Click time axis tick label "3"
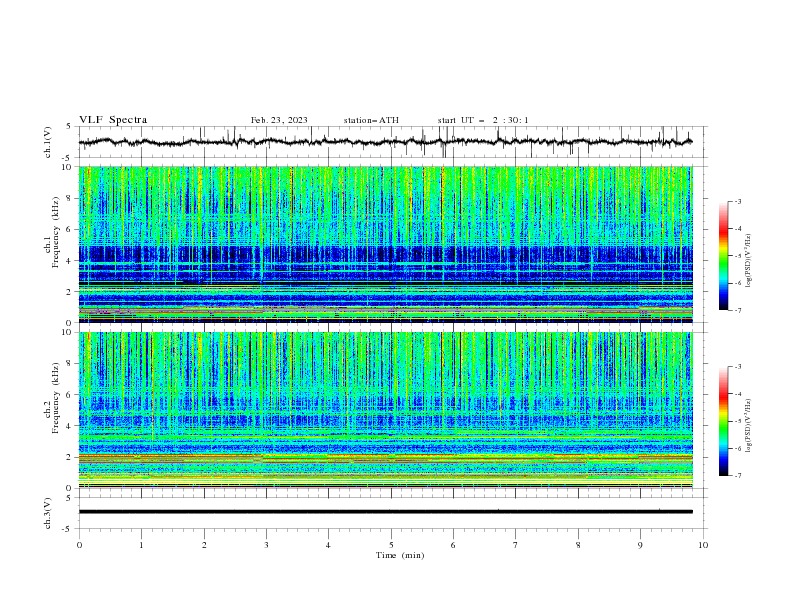792x612 pixels. click(266, 545)
